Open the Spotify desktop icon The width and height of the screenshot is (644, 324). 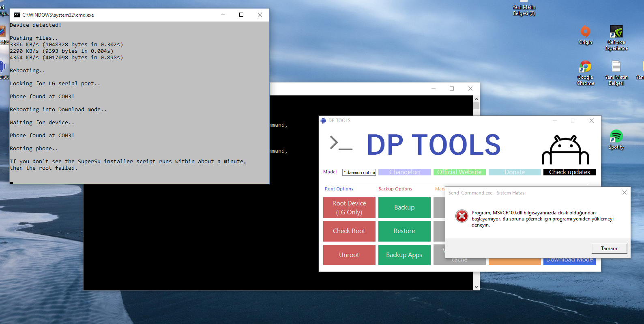point(616,140)
